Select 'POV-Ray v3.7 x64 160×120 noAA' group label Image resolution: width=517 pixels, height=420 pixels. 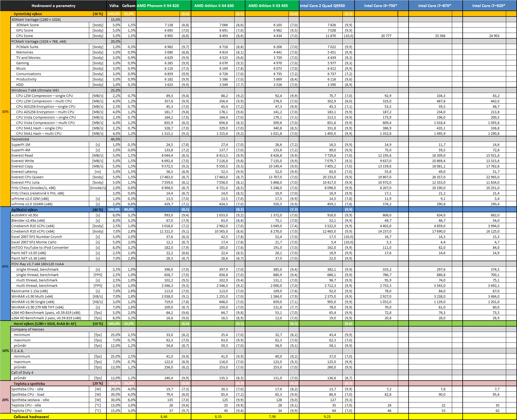pos(38,264)
